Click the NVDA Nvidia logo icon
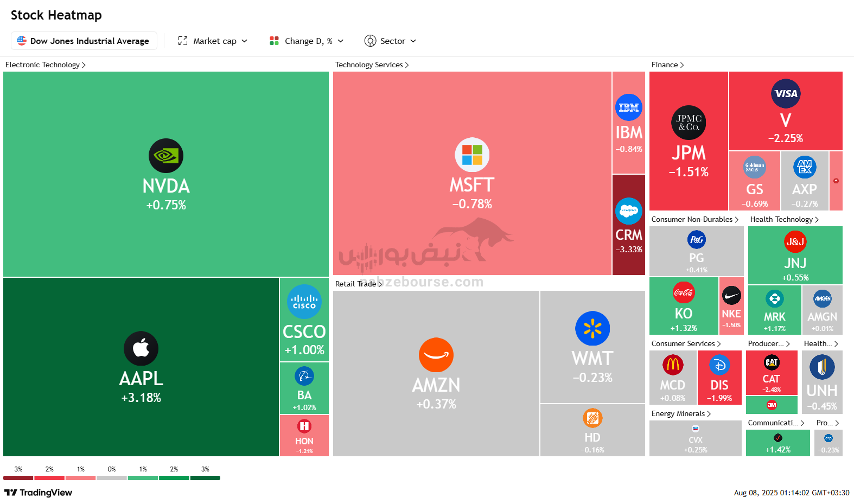The width and height of the screenshot is (854, 504). tap(166, 156)
